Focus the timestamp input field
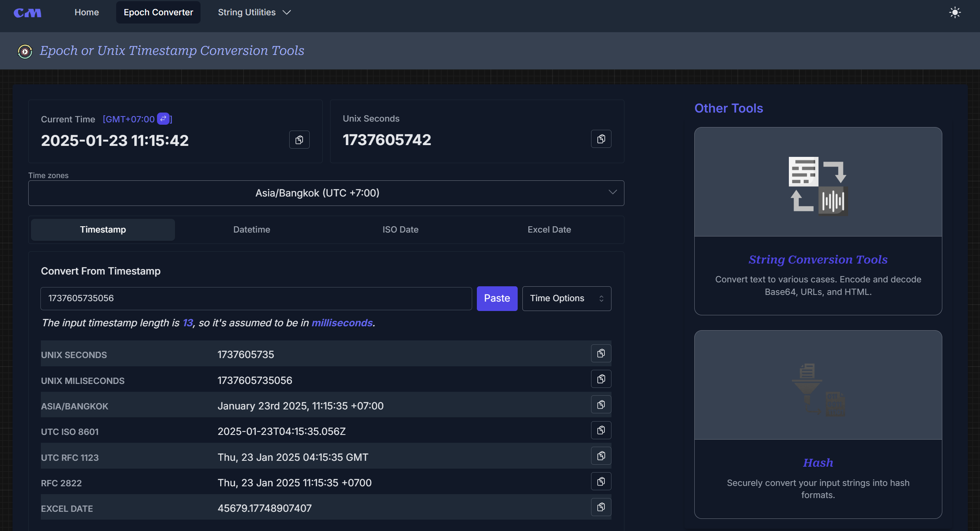The width and height of the screenshot is (980, 531). (256, 298)
